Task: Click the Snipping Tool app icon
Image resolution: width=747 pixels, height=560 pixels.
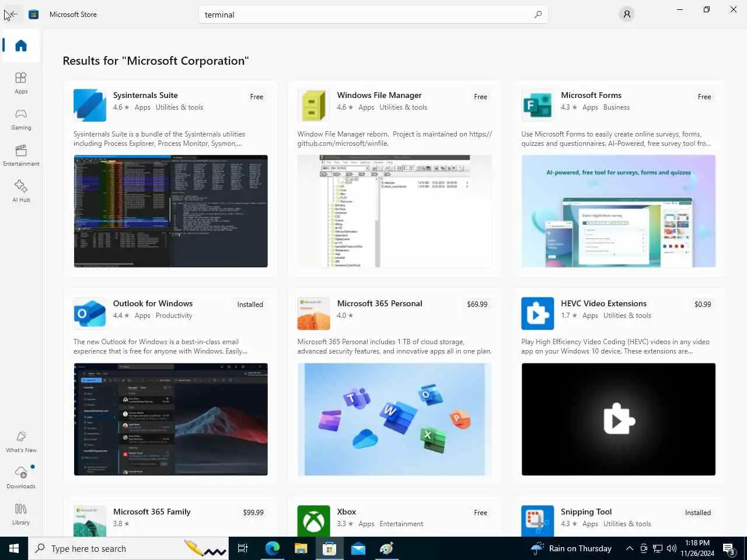Action: click(x=537, y=521)
